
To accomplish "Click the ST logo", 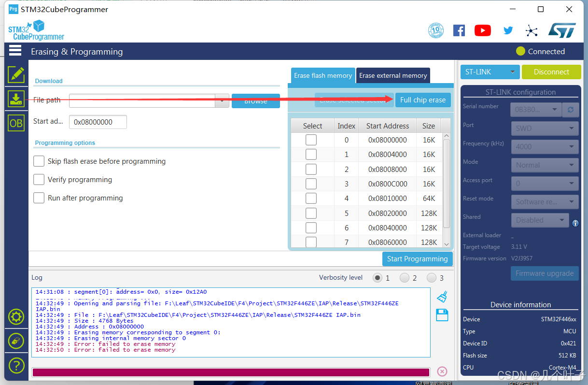I will (562, 31).
